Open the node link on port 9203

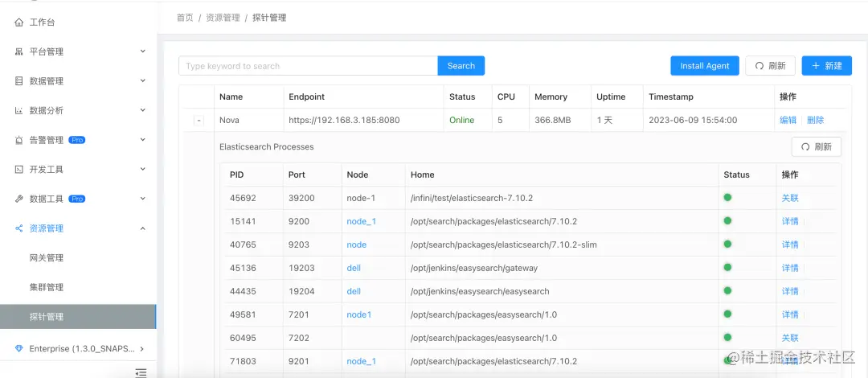pyautogui.click(x=357, y=244)
